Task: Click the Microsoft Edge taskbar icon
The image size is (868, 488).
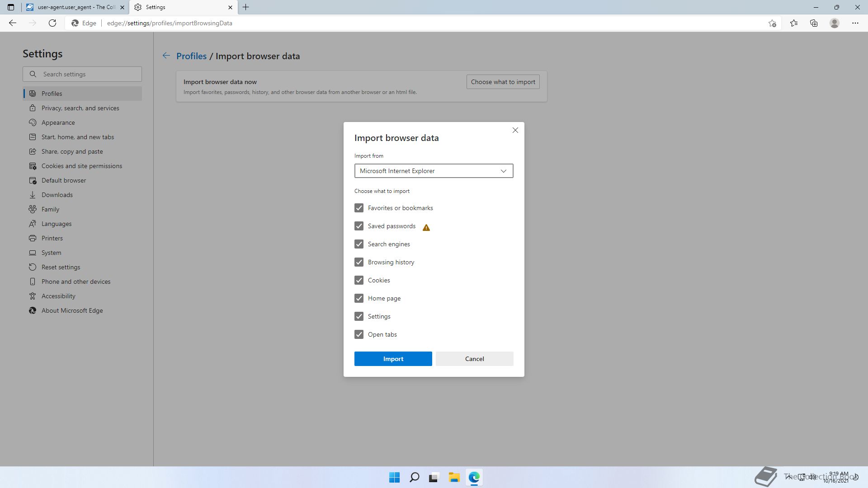Action: (474, 477)
